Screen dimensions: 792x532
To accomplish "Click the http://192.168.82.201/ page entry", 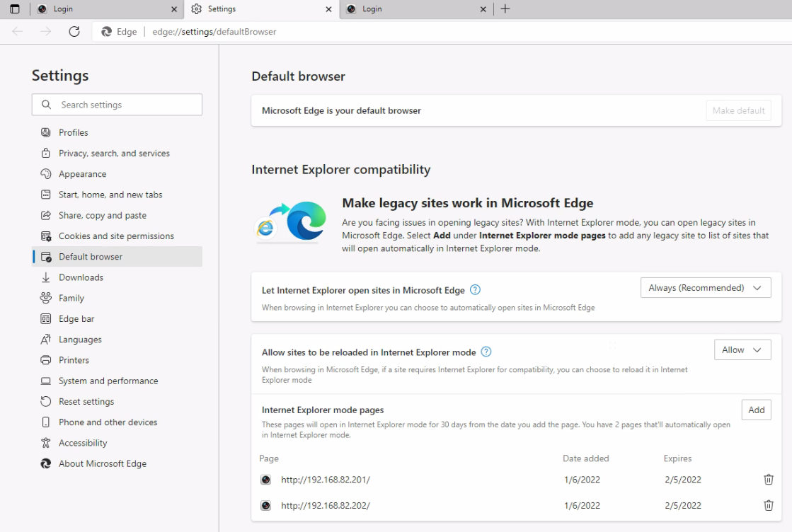I will (x=326, y=480).
